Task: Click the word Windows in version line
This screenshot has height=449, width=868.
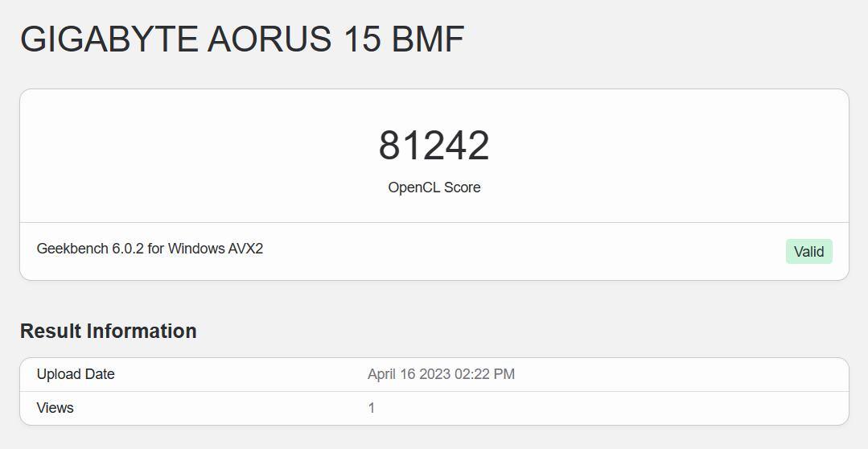Action: pyautogui.click(x=196, y=249)
